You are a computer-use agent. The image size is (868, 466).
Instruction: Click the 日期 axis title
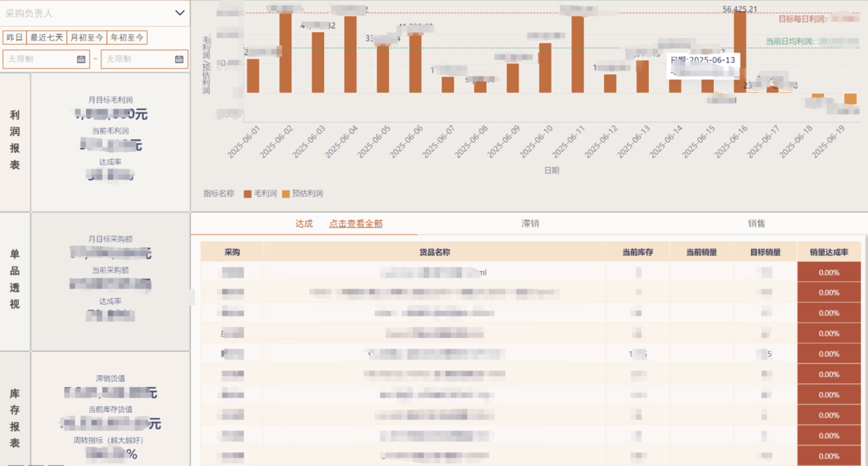[x=551, y=170]
